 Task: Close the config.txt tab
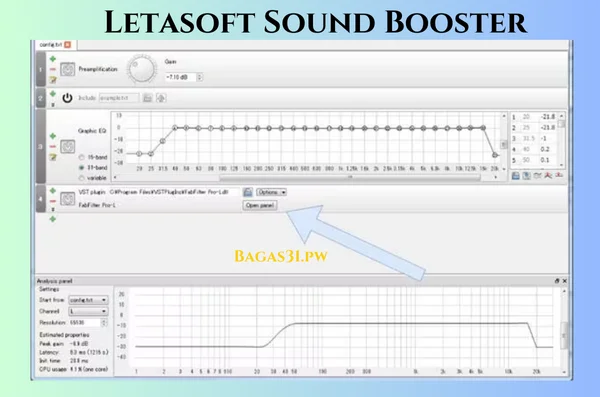point(68,45)
